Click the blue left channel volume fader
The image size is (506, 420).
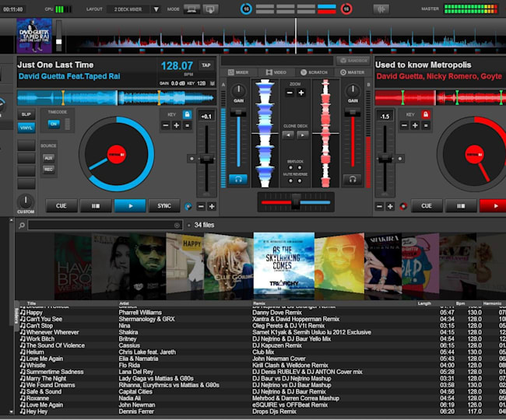pyautogui.click(x=238, y=113)
